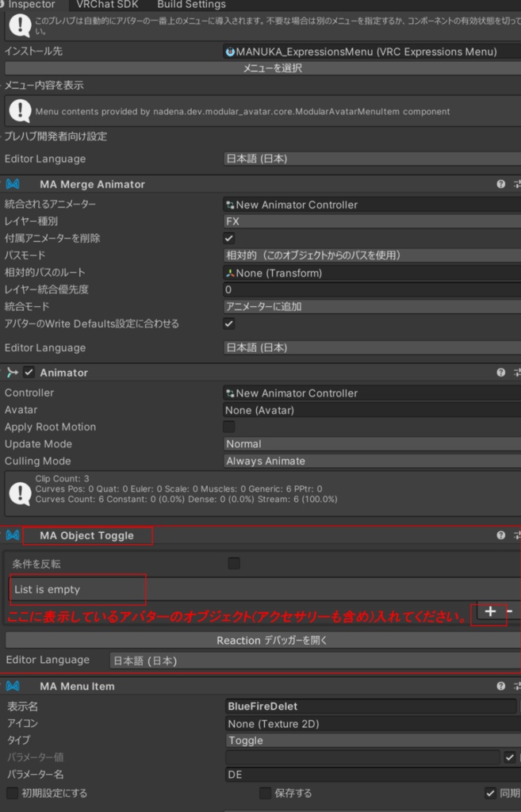
Task: Click MA Object Toggle component logo icon
Action: coord(13,535)
